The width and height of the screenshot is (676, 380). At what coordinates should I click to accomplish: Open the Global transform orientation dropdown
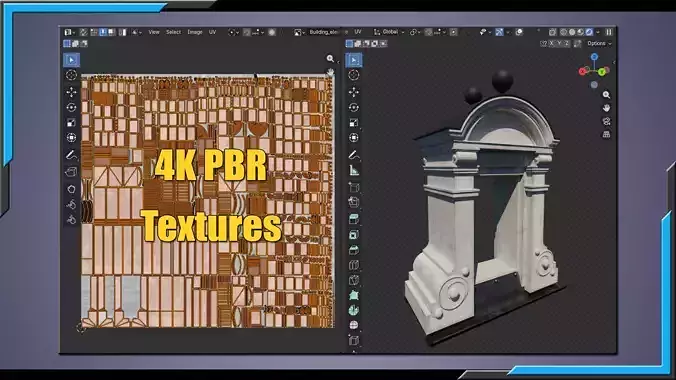(x=389, y=32)
